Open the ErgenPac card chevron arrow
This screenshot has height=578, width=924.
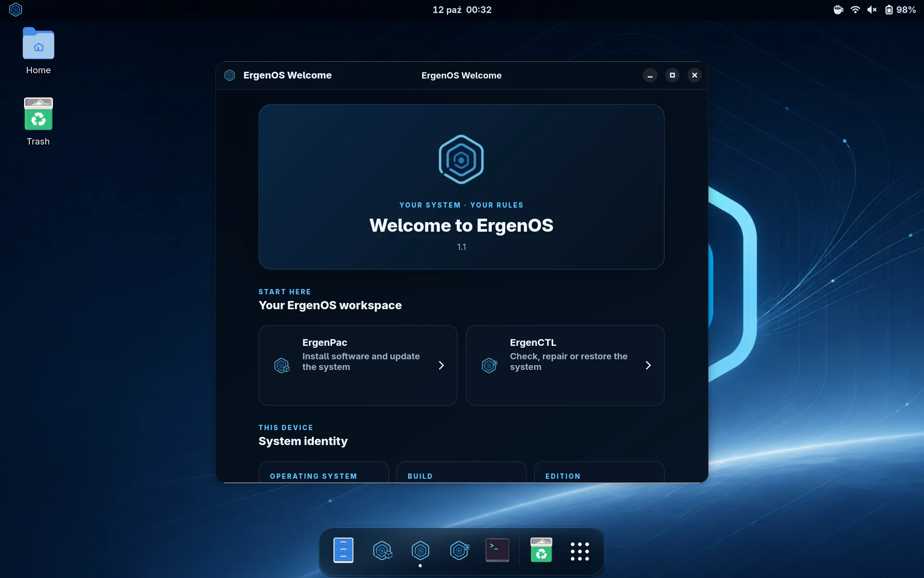point(441,366)
